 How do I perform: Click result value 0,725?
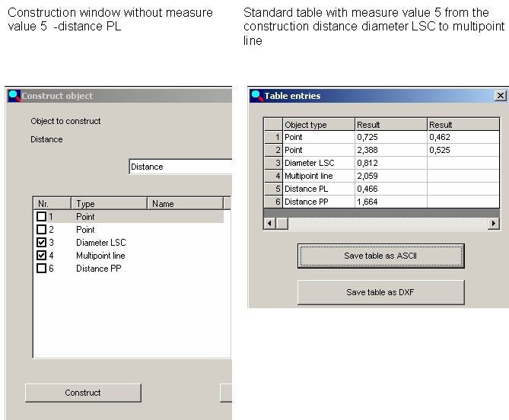click(x=391, y=137)
